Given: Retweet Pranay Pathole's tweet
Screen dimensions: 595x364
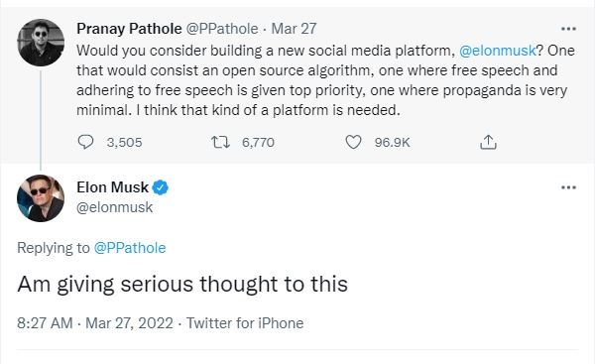Looking at the screenshot, I should click(220, 143).
